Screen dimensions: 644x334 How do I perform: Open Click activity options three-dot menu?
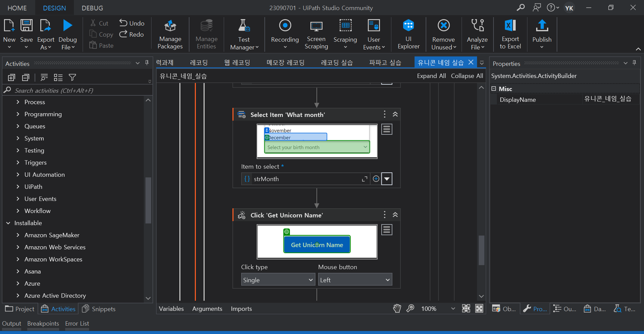tap(385, 215)
